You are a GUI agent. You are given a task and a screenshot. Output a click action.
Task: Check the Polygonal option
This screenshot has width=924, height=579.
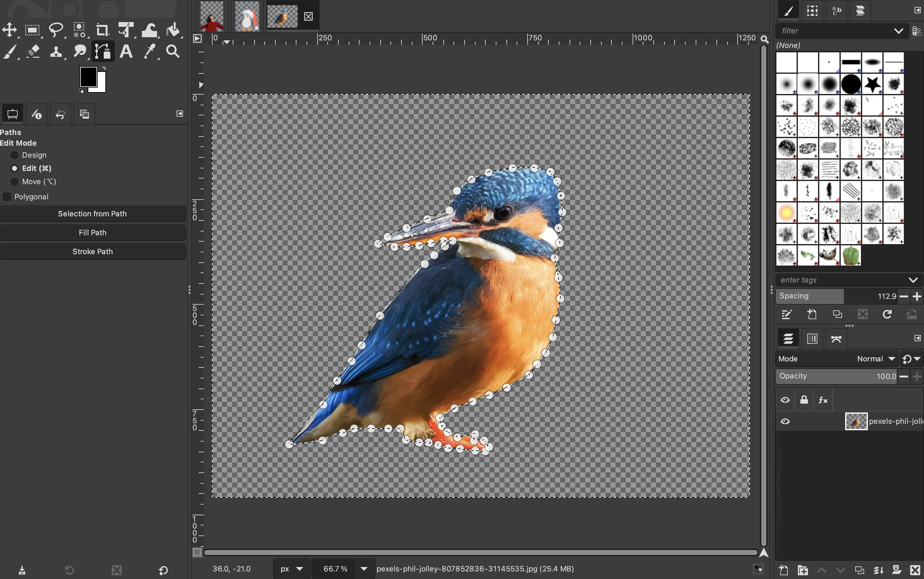(x=7, y=197)
